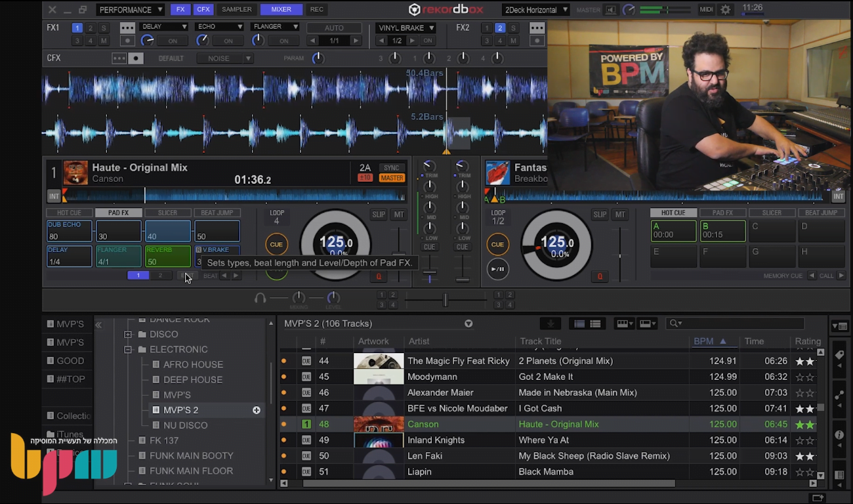Image resolution: width=853 pixels, height=504 pixels.
Task: Click deck 2 play/pause button
Action: click(x=497, y=269)
